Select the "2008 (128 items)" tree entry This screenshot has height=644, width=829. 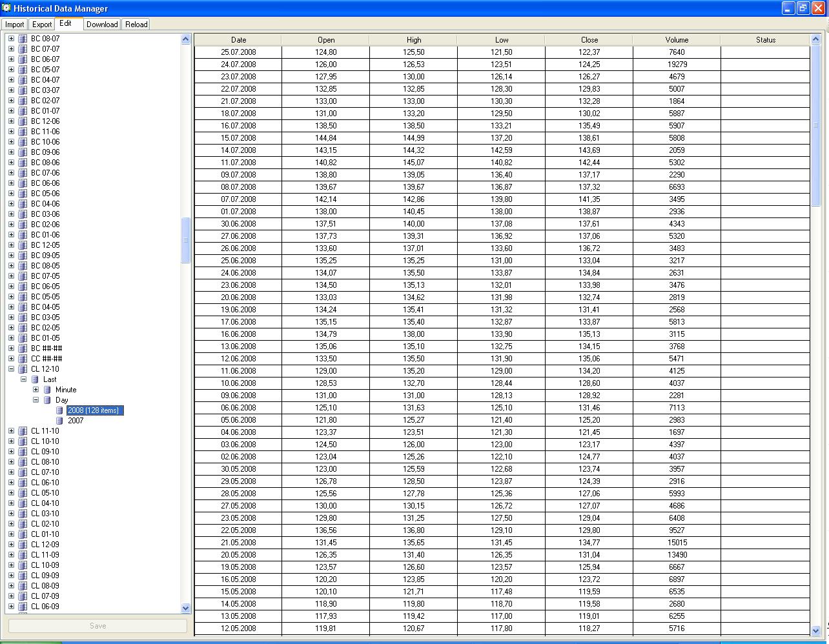coord(94,410)
